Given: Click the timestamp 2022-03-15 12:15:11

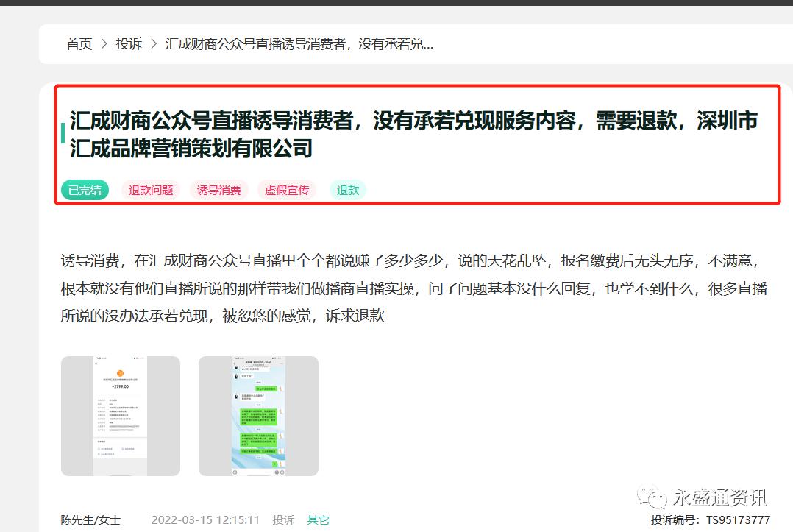Looking at the screenshot, I should 205,519.
